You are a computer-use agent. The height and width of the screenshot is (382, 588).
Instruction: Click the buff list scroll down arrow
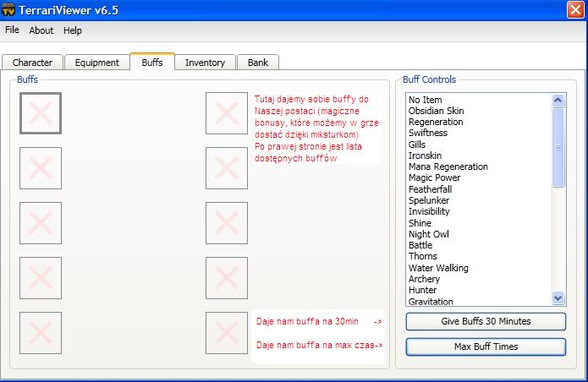tap(558, 297)
